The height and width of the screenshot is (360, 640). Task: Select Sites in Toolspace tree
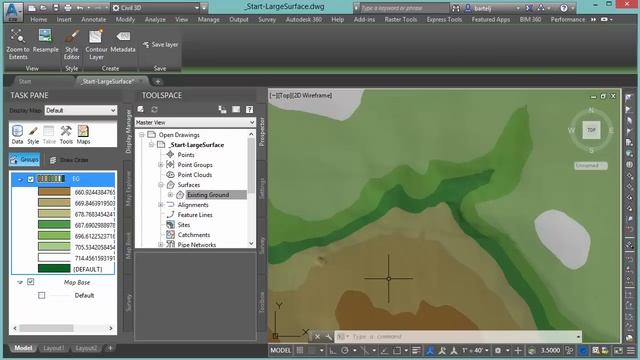(184, 225)
